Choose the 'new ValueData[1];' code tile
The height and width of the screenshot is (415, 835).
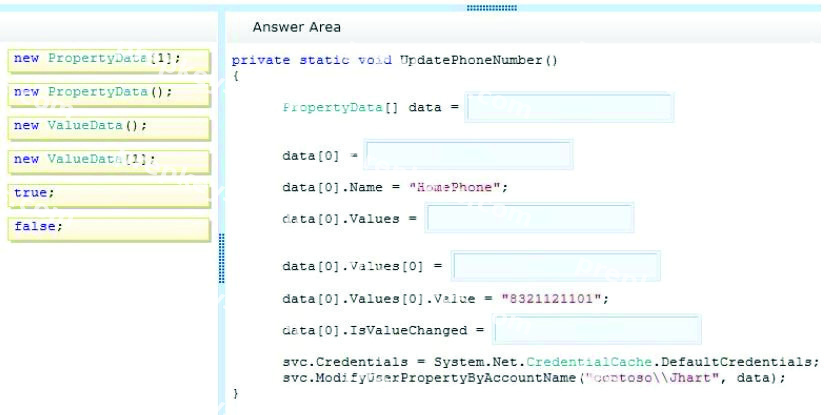(109, 161)
